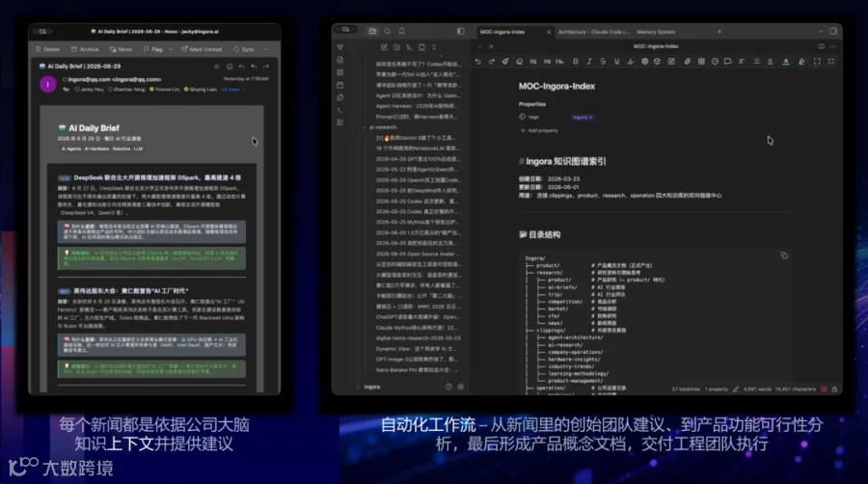Image resolution: width=868 pixels, height=484 pixels.
Task: Open the ingora vault switcher
Action: [368, 387]
